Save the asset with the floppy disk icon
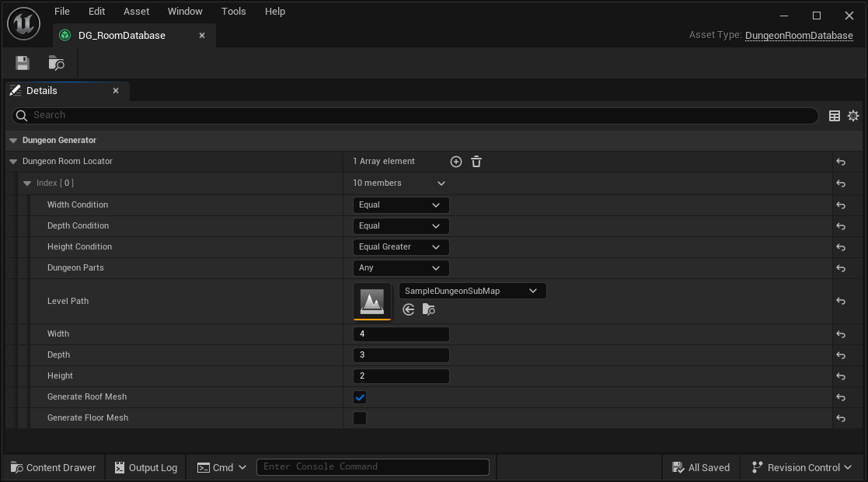Screen dimensions: 868x482 click(22, 63)
